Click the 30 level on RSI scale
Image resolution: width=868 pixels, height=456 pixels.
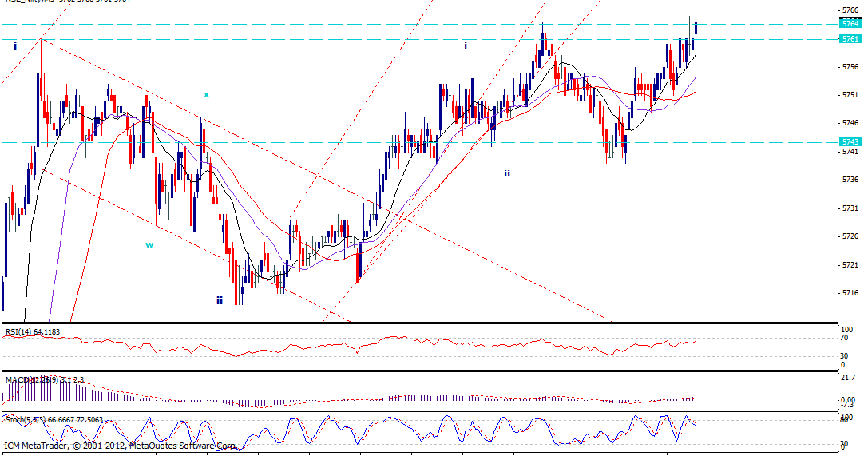(x=845, y=356)
